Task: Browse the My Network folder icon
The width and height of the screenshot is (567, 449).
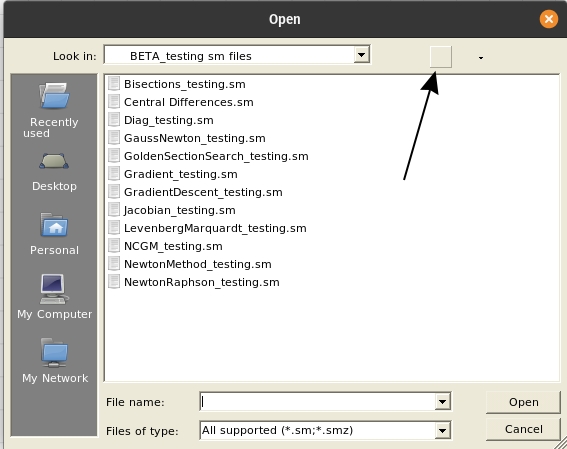Action: (x=54, y=352)
